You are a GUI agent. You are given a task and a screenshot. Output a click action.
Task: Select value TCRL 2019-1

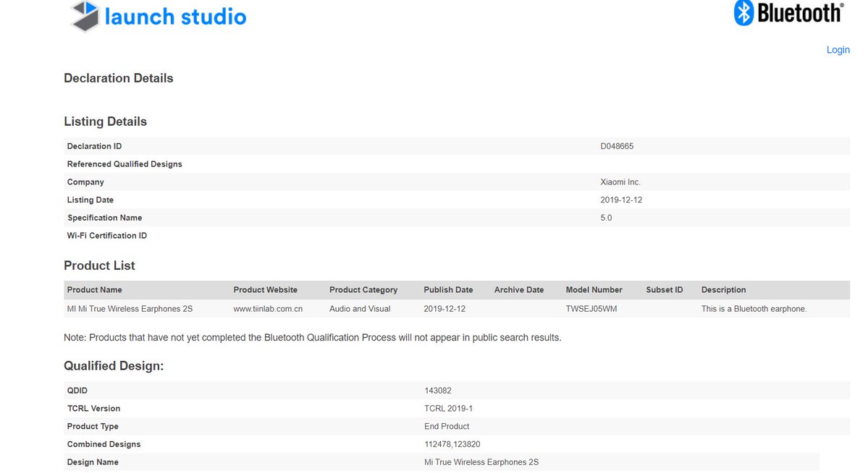(448, 409)
